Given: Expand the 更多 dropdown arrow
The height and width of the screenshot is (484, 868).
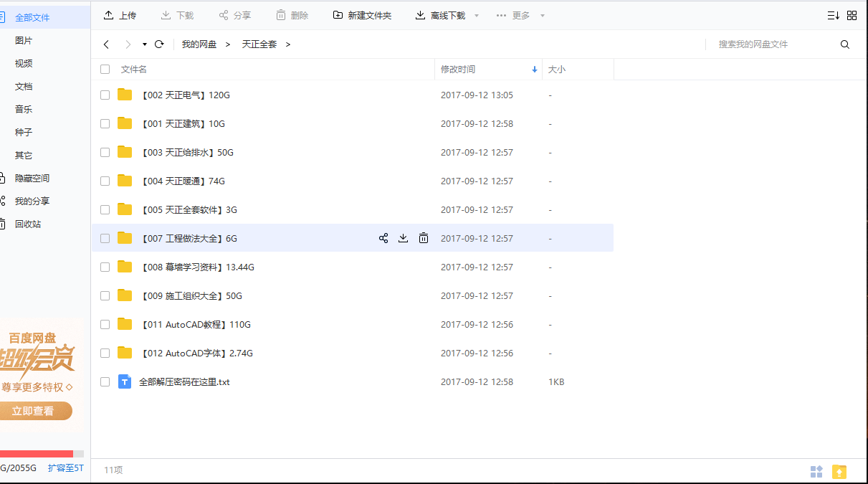Looking at the screenshot, I should point(542,16).
